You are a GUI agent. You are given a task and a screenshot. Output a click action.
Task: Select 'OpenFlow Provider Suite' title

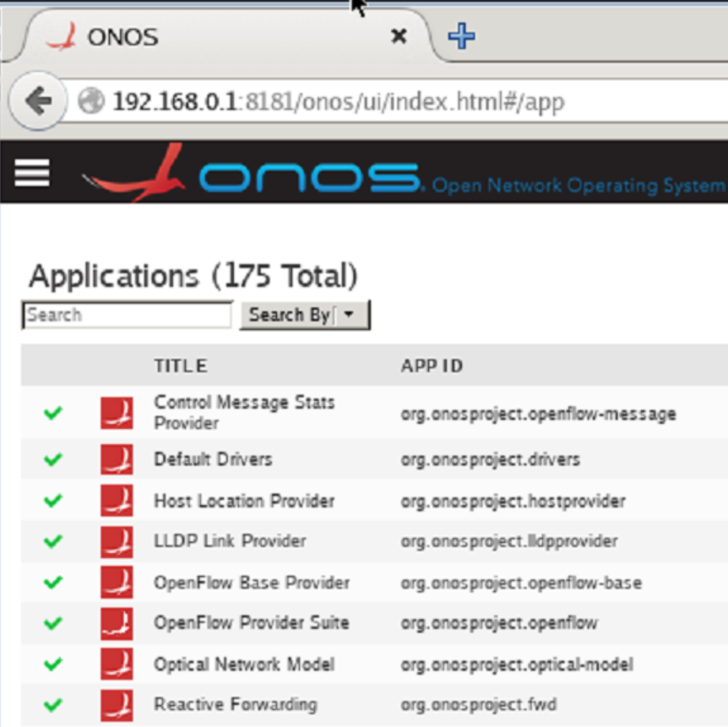[x=251, y=622]
